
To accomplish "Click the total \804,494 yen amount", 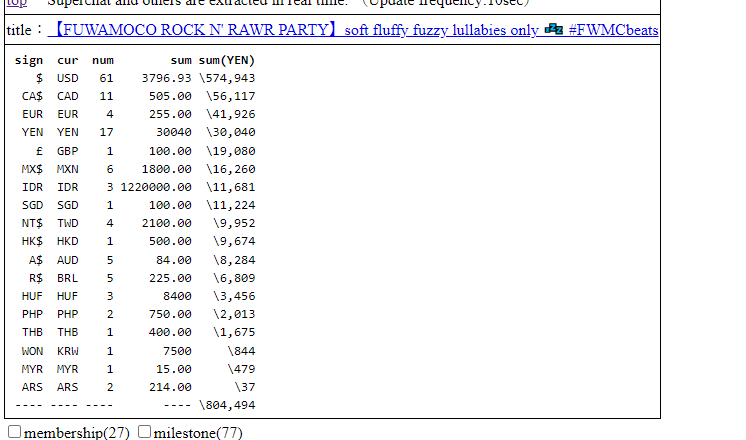I will 227,405.
